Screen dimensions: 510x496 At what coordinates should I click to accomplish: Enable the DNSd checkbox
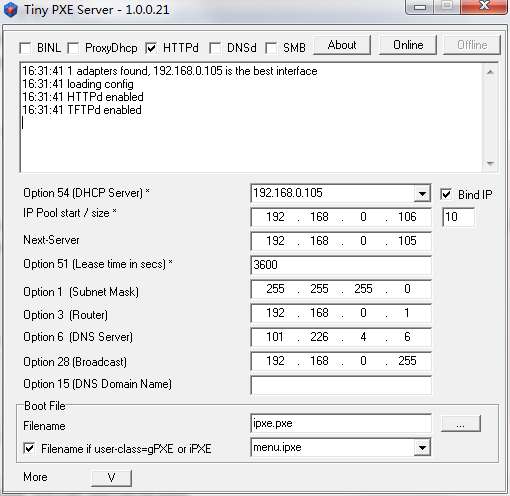[x=215, y=48]
